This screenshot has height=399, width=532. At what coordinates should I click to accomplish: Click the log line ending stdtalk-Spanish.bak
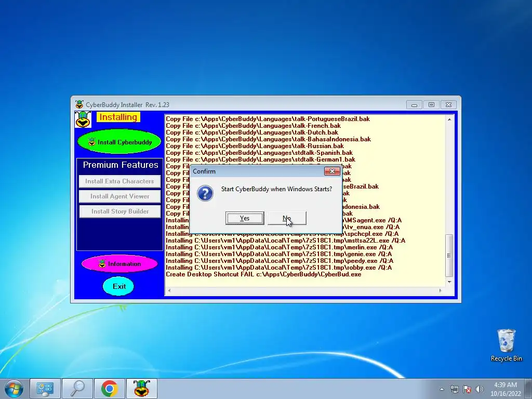point(259,153)
